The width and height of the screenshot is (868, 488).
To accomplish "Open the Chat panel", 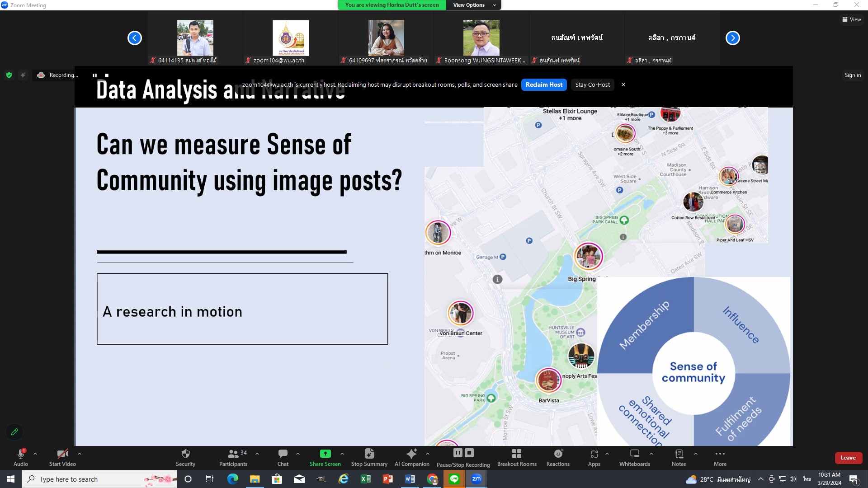I will 283,454.
